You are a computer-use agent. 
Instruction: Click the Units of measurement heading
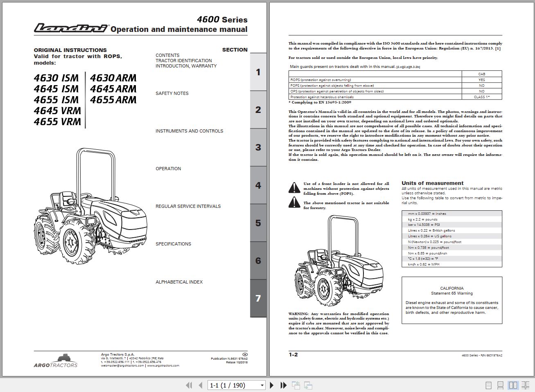(432, 183)
